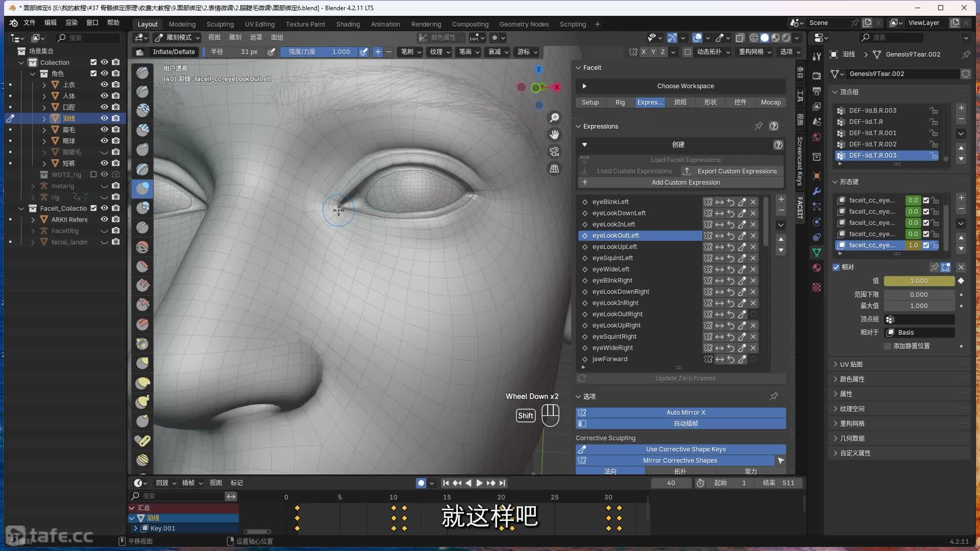
Task: Delete the eyeBlinkLeft expression X icon
Action: tap(753, 202)
